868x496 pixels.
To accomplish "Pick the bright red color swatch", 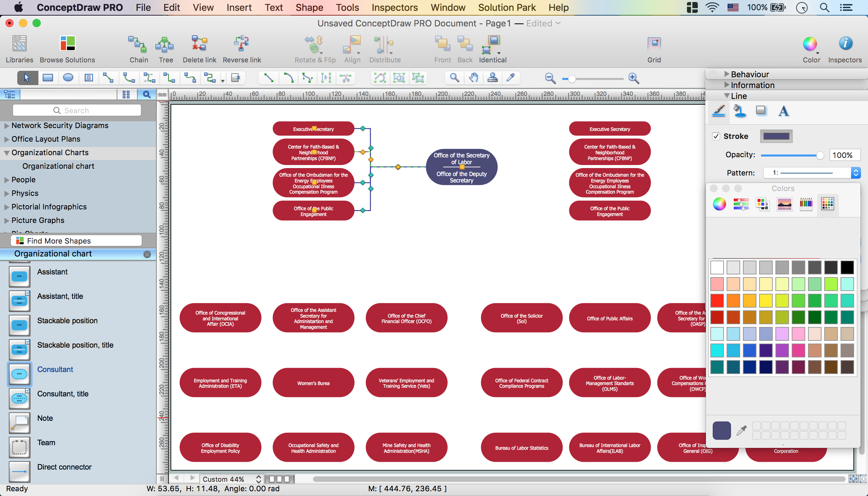I will [x=717, y=301].
